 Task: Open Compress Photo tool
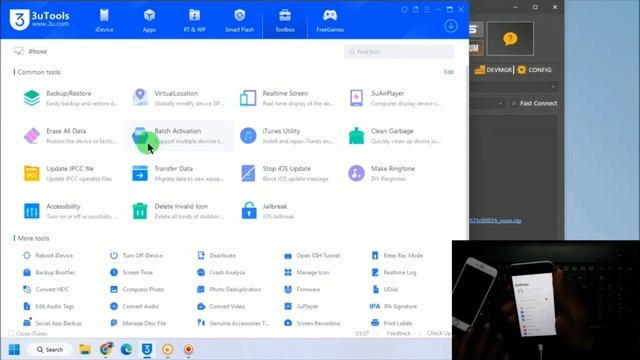pyautogui.click(x=137, y=289)
